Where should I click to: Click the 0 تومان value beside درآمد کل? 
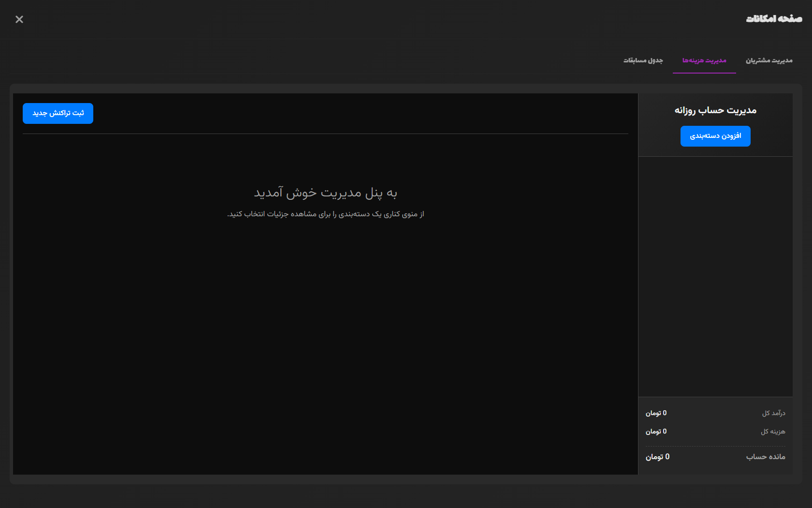(x=656, y=413)
